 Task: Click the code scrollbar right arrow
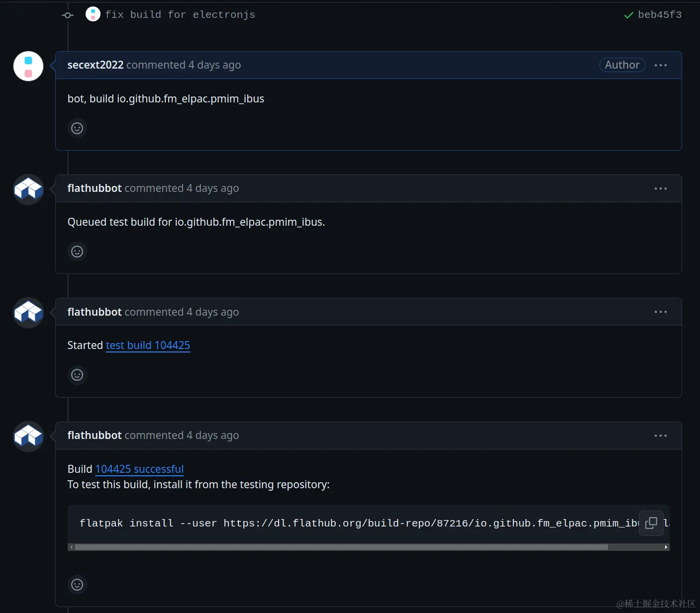[666, 547]
